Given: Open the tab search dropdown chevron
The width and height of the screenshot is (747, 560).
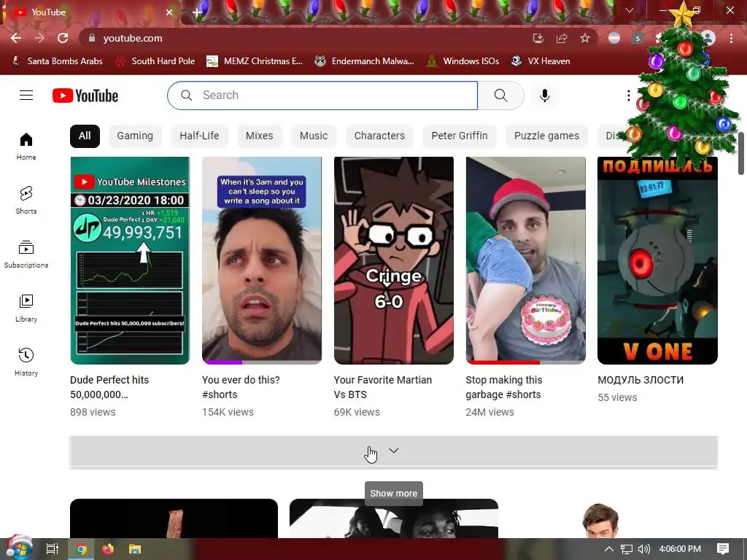Looking at the screenshot, I should pos(630,10).
